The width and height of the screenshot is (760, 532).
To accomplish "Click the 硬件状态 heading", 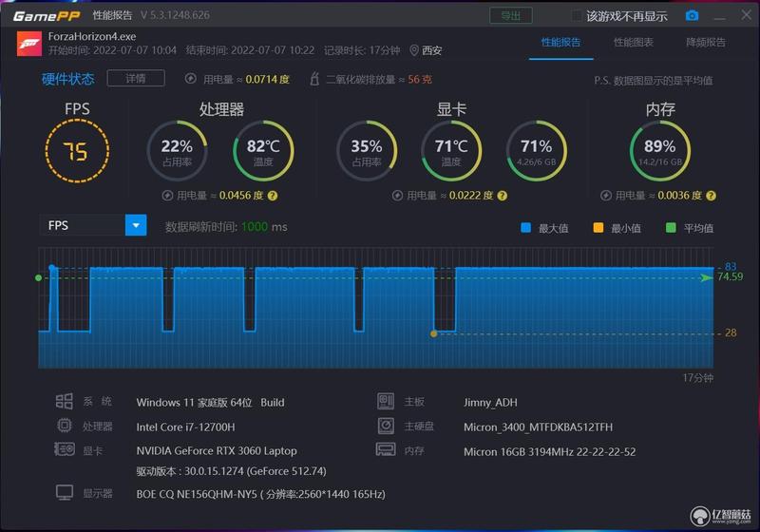I will pyautogui.click(x=67, y=79).
